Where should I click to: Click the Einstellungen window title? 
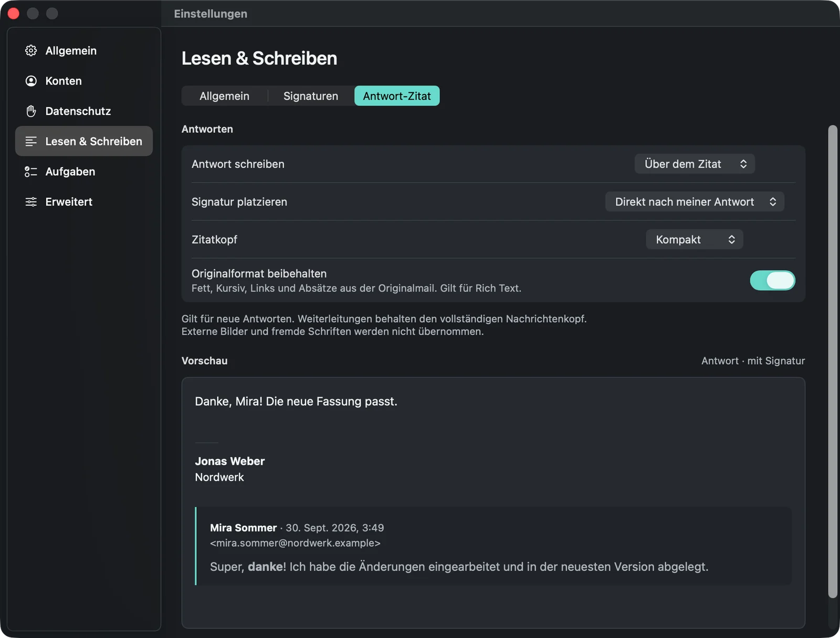[211, 14]
